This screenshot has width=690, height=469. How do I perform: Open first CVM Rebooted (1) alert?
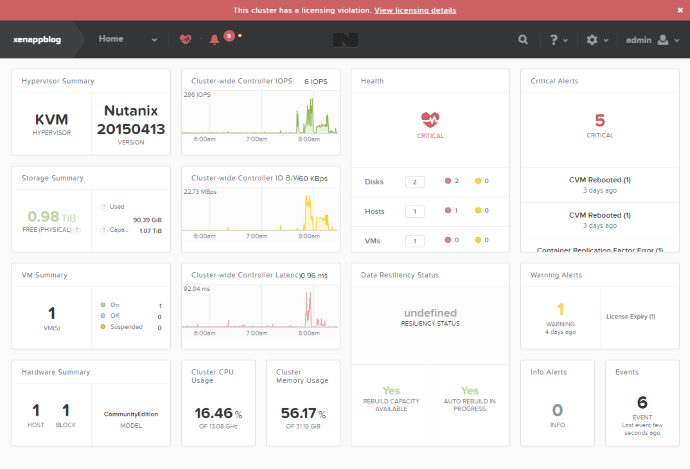600,180
